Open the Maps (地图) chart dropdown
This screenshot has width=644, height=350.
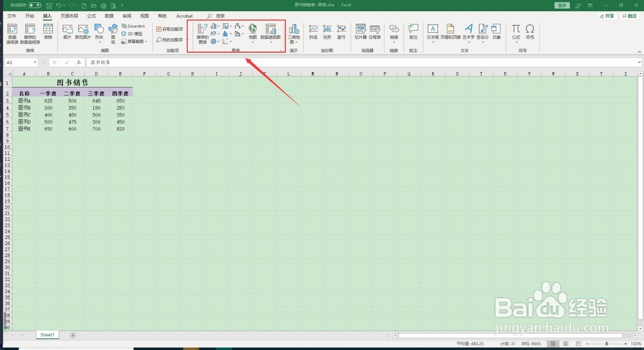tap(252, 34)
